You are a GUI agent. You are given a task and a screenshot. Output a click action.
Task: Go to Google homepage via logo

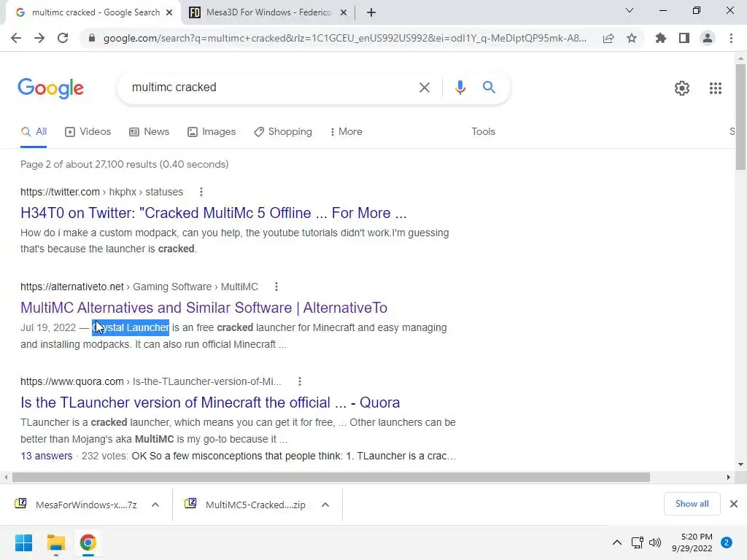point(50,88)
